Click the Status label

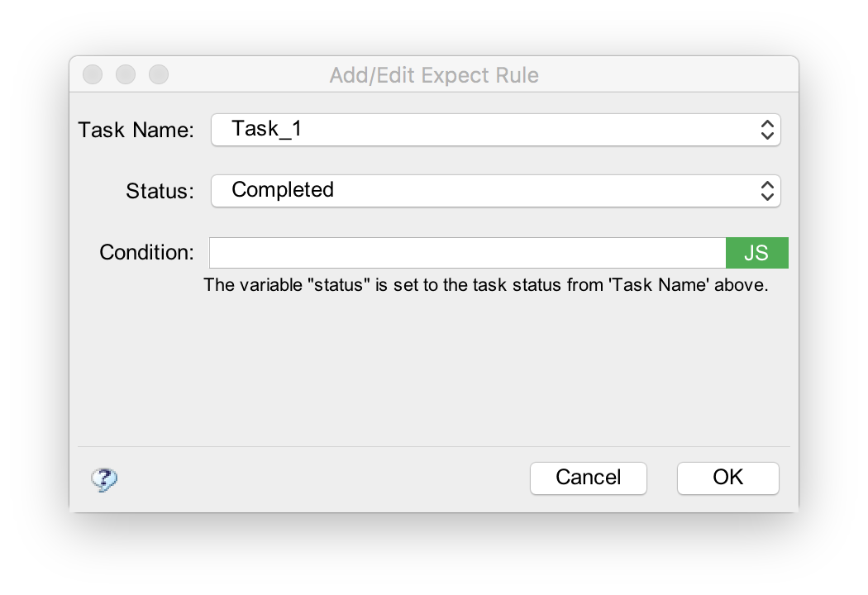pos(160,191)
